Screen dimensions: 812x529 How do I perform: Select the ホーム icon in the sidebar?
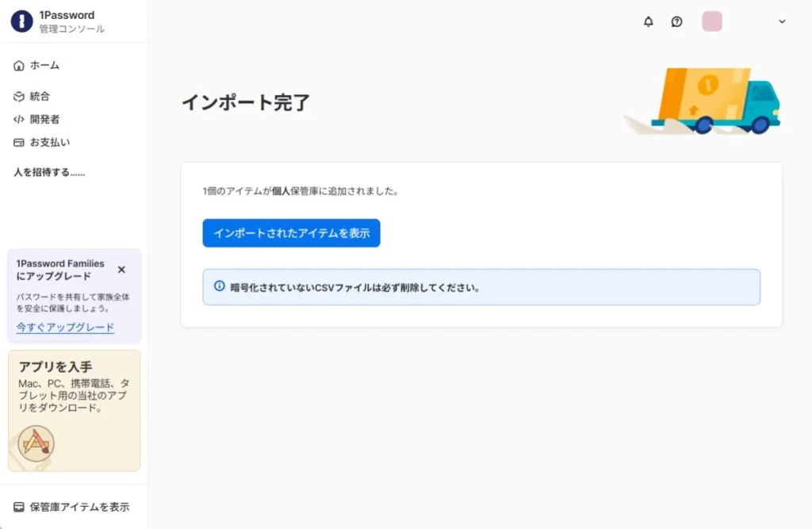click(x=17, y=65)
